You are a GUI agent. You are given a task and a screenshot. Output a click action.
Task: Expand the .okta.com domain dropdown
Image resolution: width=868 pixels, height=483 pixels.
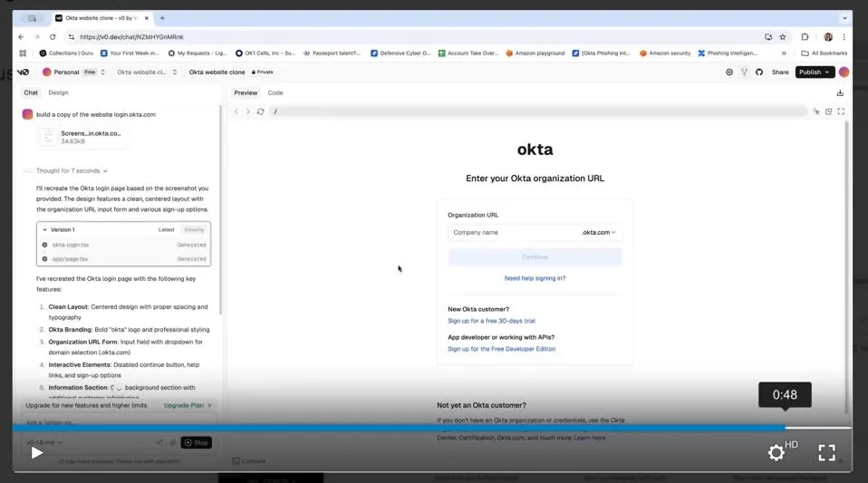[599, 233]
